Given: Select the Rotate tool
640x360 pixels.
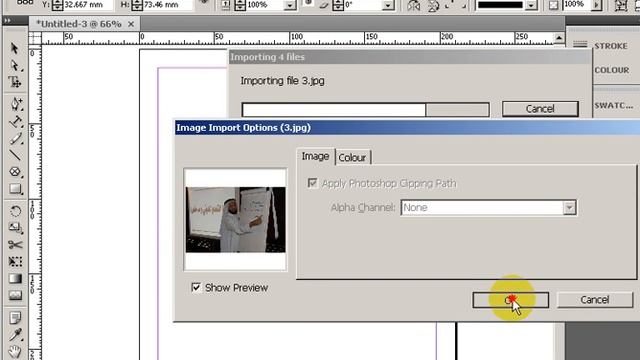Looking at the screenshot, I should point(16,211).
